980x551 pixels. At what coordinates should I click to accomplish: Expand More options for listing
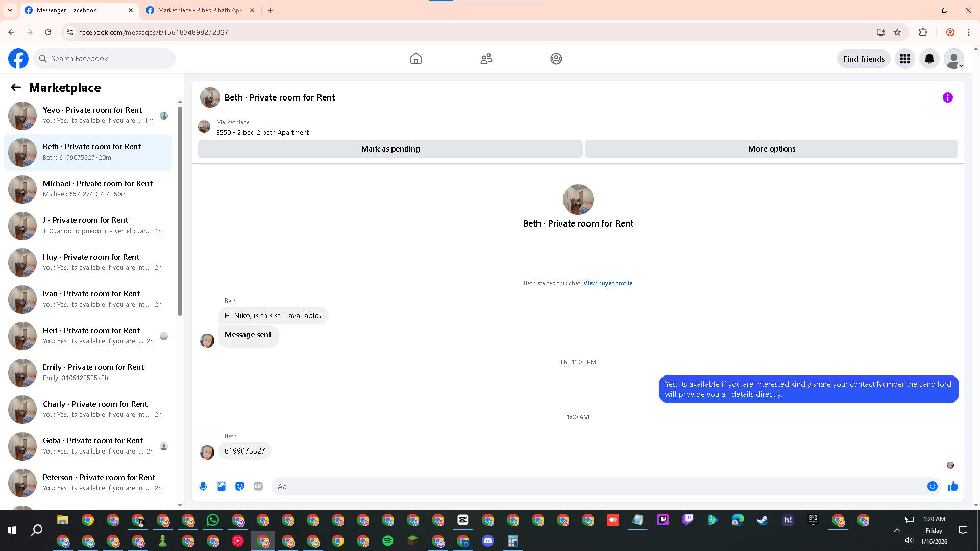pyautogui.click(x=771, y=149)
